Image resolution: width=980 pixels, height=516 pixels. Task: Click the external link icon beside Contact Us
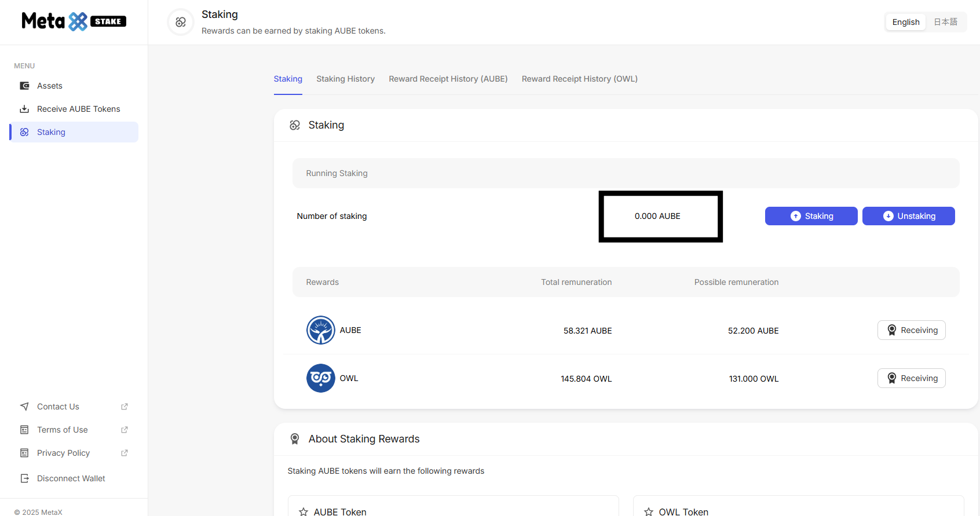click(124, 407)
